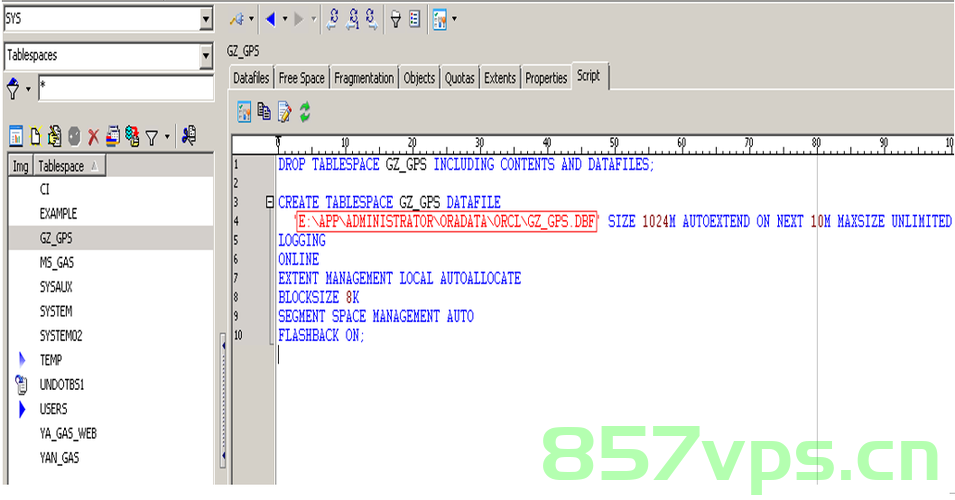
Task: Click the connection plug icon in top toolbar
Action: point(236,19)
